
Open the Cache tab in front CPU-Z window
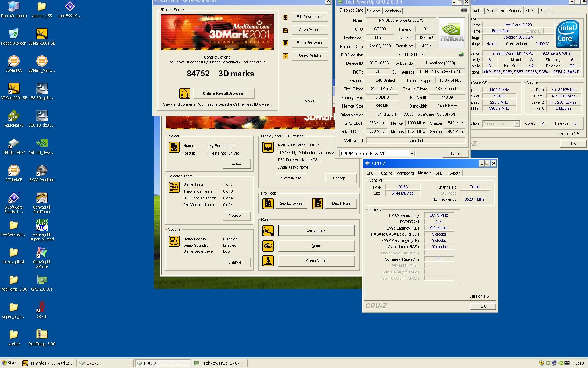coord(386,173)
